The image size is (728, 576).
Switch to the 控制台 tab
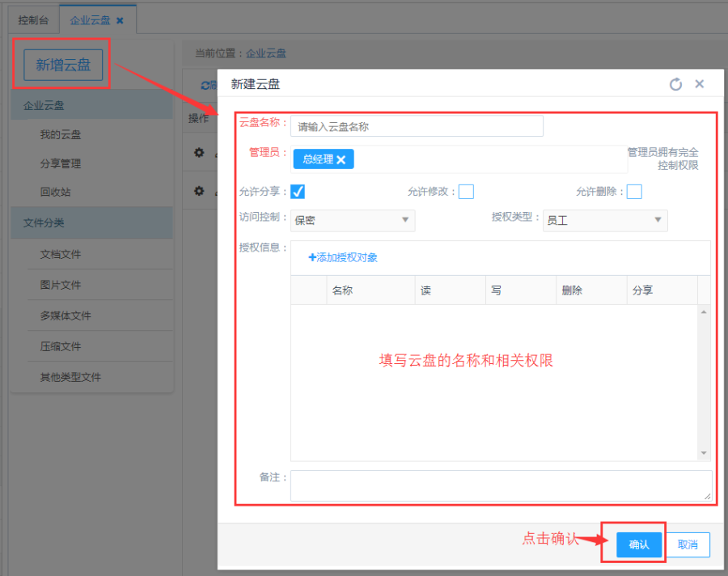(34, 19)
